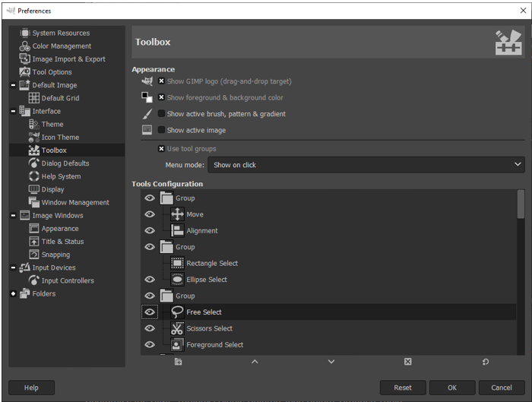The height and width of the screenshot is (402, 532).
Task: Click the Group folder icon above Rectangle Select
Action: 166,247
